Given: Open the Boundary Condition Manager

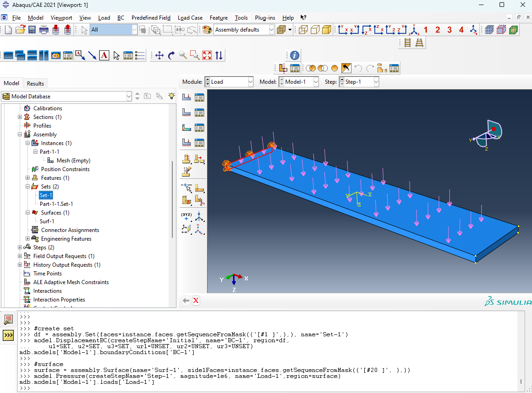Looking at the screenshot, I should pyautogui.click(x=199, y=112).
